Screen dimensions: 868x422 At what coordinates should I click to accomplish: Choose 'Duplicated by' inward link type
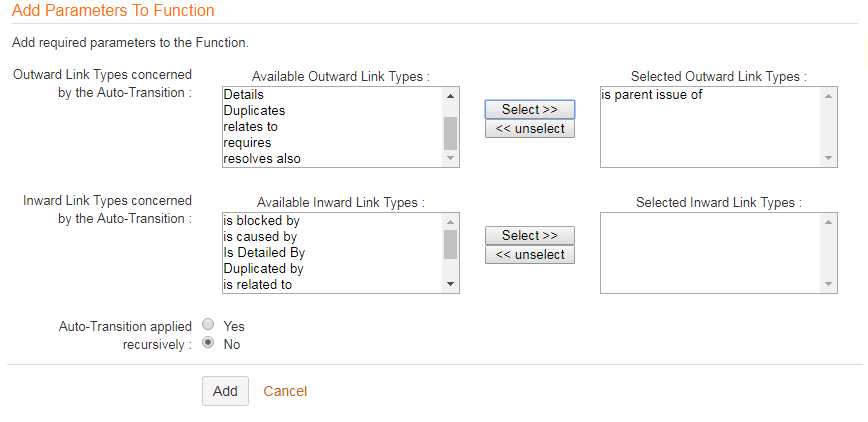[263, 269]
